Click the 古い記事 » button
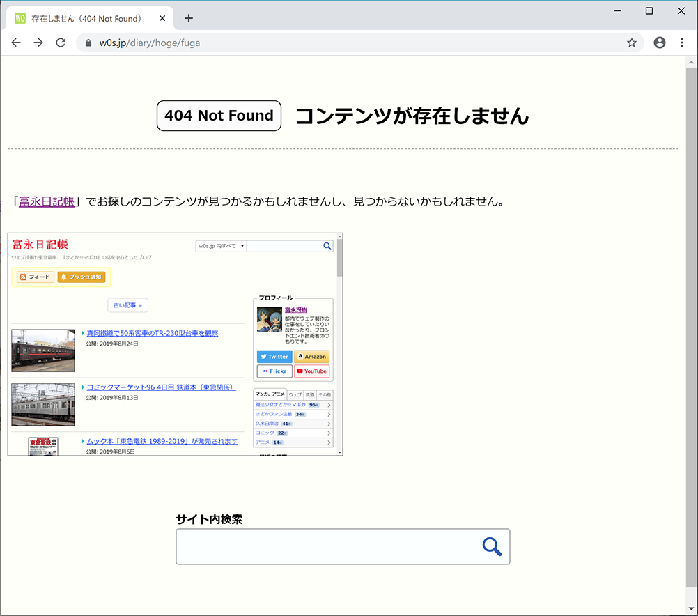The width and height of the screenshot is (698, 616). 127,305
